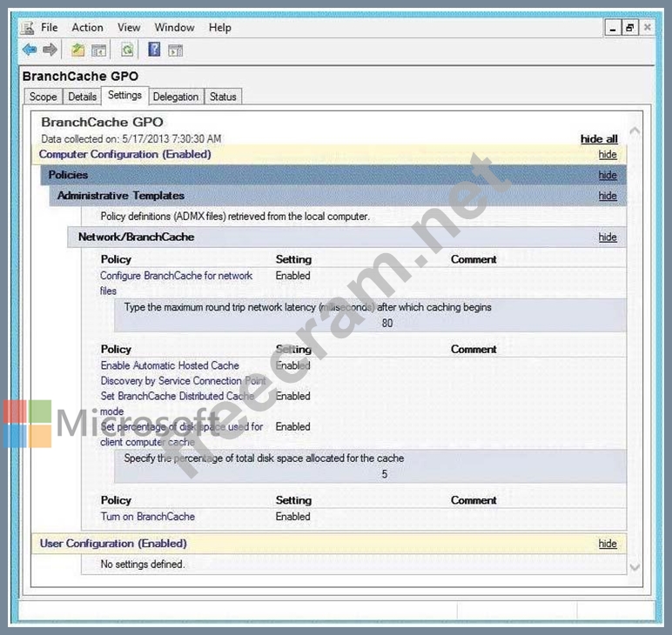Click the latency value 80
The width and height of the screenshot is (672, 635).
pos(387,323)
